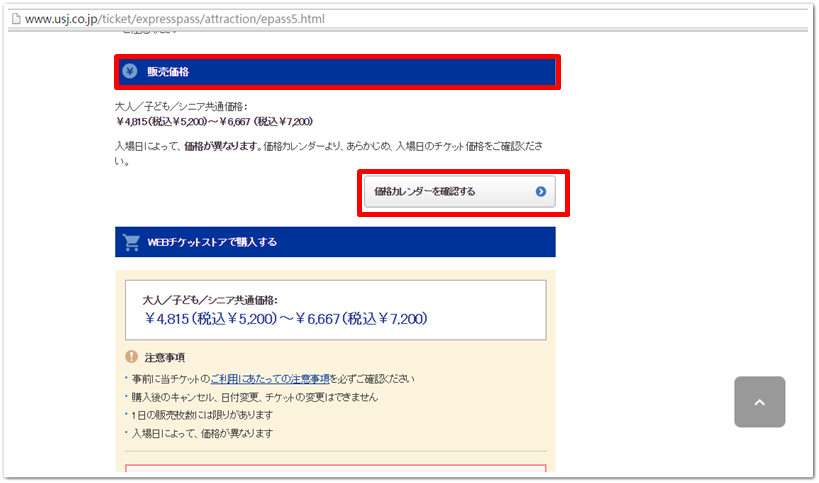Click the 販売価格 section header text
Viewport: 819px width, 483px height.
[168, 72]
